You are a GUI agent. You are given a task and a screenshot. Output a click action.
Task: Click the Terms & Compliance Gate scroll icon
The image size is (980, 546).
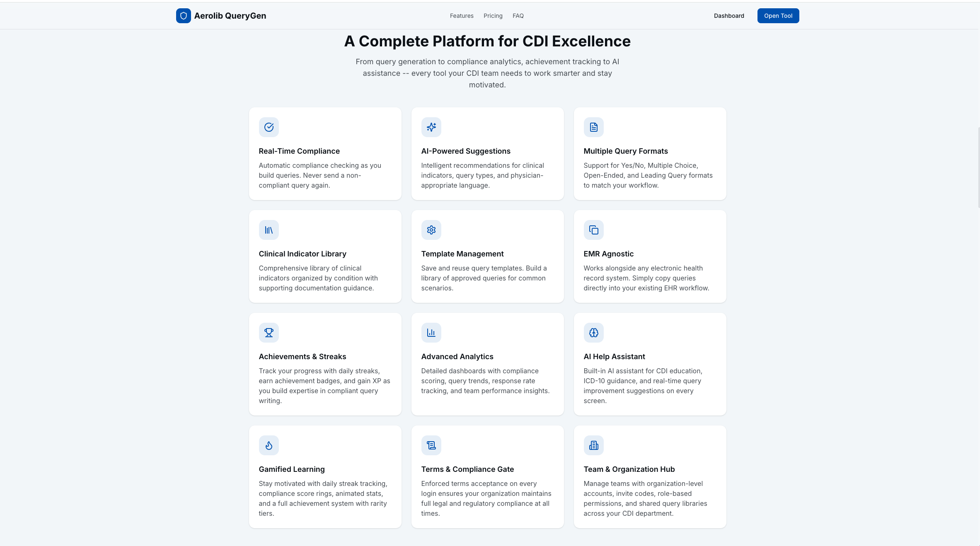pyautogui.click(x=431, y=445)
